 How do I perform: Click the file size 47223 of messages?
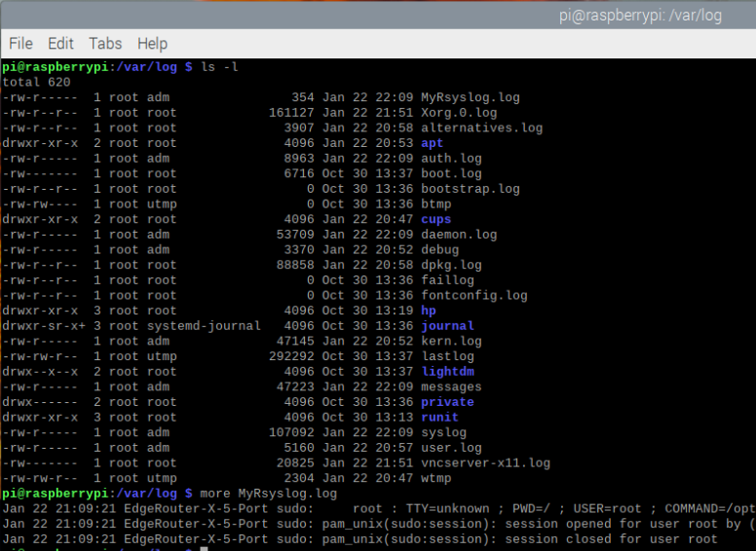click(295, 387)
